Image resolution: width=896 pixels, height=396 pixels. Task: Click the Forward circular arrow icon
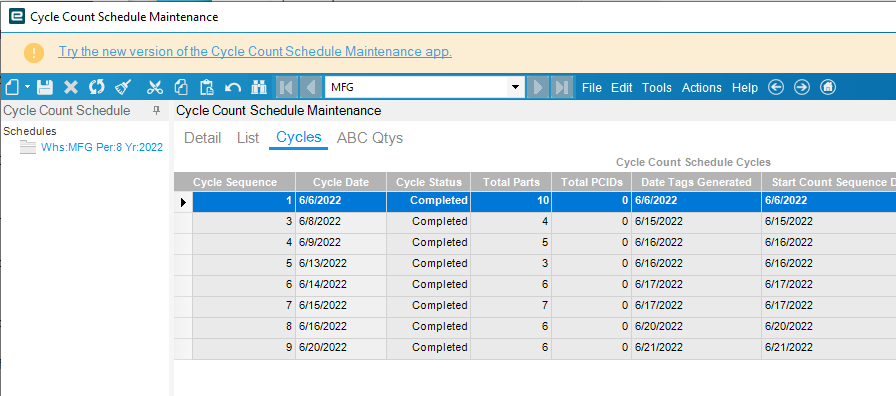click(802, 87)
